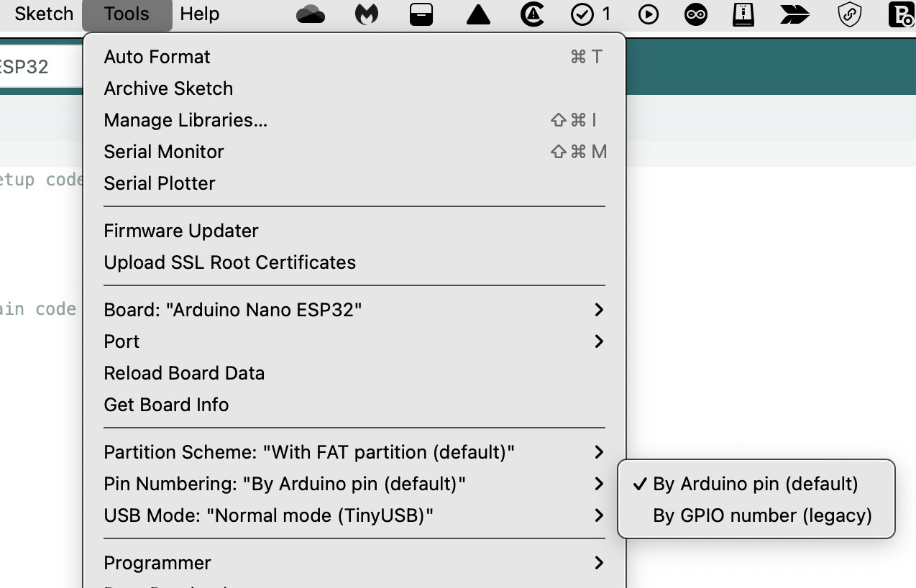Open the Help menu

click(x=199, y=14)
